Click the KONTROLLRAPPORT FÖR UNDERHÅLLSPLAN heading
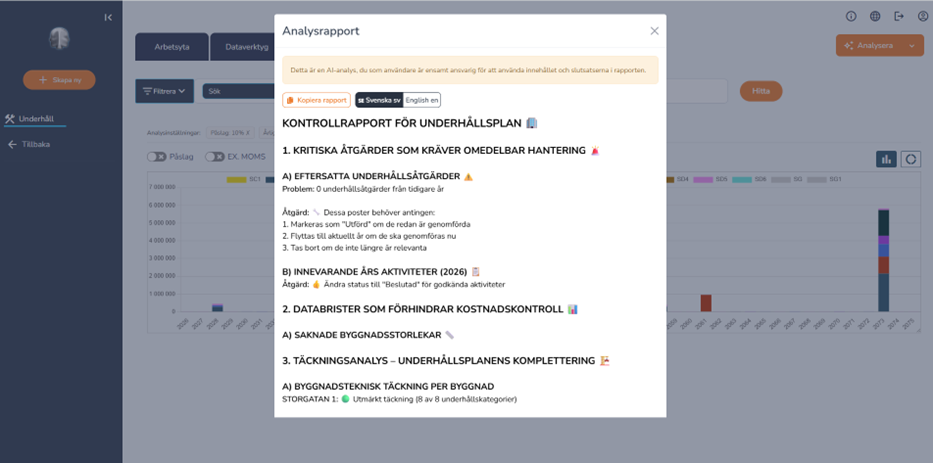 click(410, 123)
